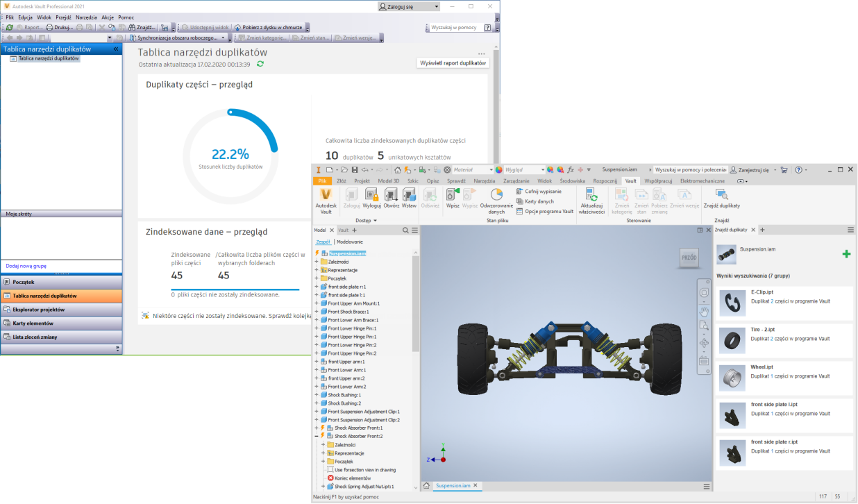Open Eksplorator projektów in Vault sidebar

pyautogui.click(x=61, y=310)
